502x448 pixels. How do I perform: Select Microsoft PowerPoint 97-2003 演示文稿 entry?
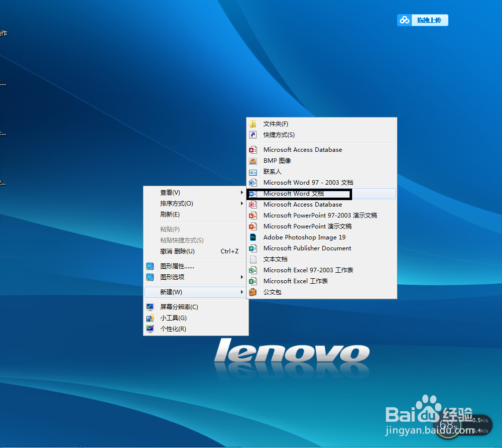point(321,216)
